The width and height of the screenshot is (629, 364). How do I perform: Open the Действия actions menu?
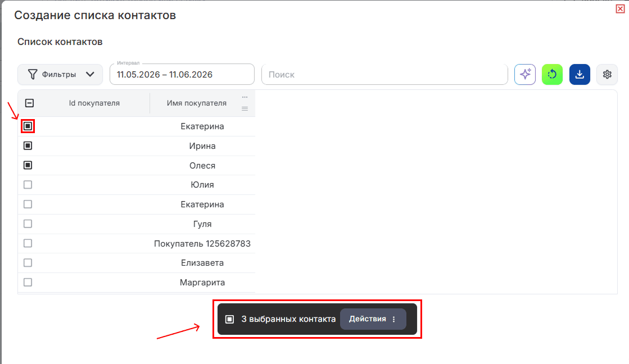(x=373, y=319)
